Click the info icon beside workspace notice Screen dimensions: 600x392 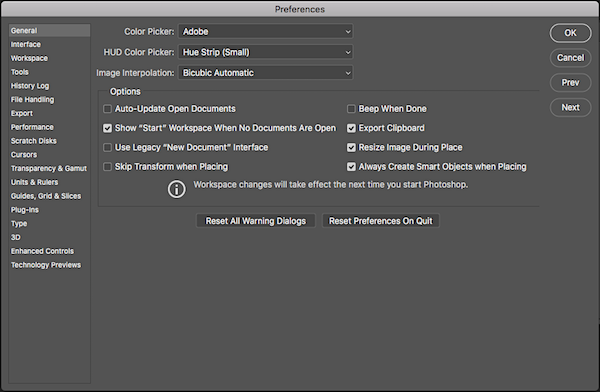[x=176, y=189]
